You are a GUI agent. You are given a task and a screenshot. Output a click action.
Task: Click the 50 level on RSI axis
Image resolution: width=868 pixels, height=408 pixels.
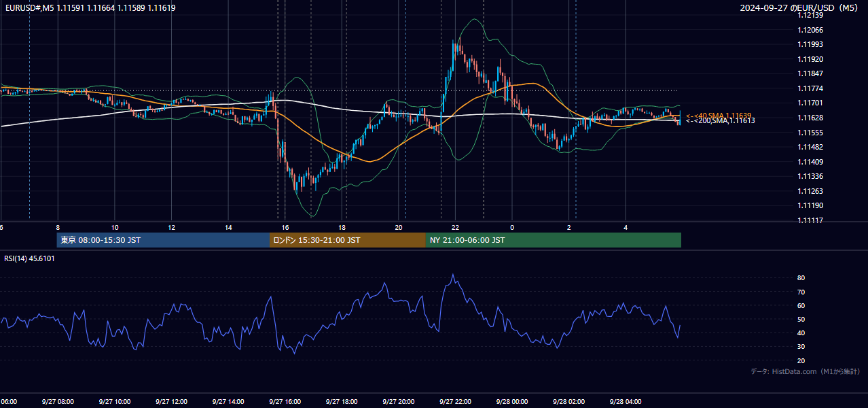801,319
